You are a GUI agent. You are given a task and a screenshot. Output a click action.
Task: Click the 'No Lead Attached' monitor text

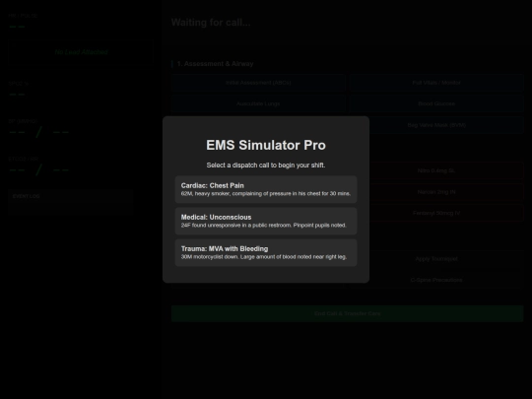tap(81, 52)
